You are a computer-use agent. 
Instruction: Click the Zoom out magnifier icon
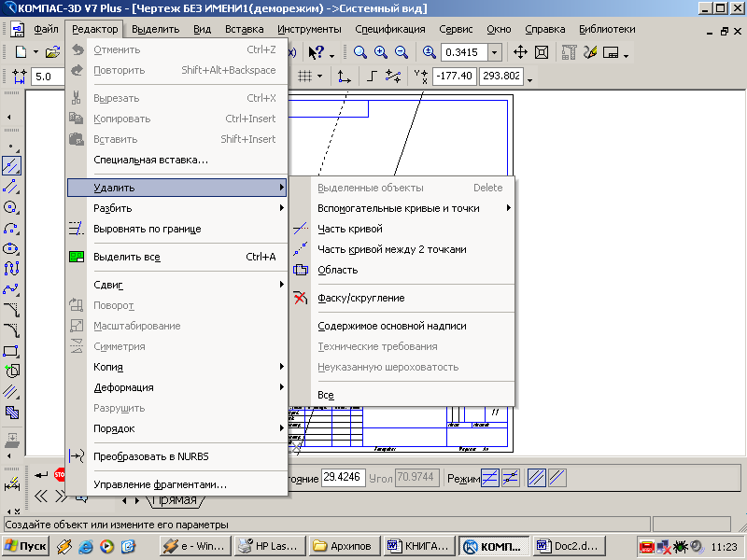(402, 52)
